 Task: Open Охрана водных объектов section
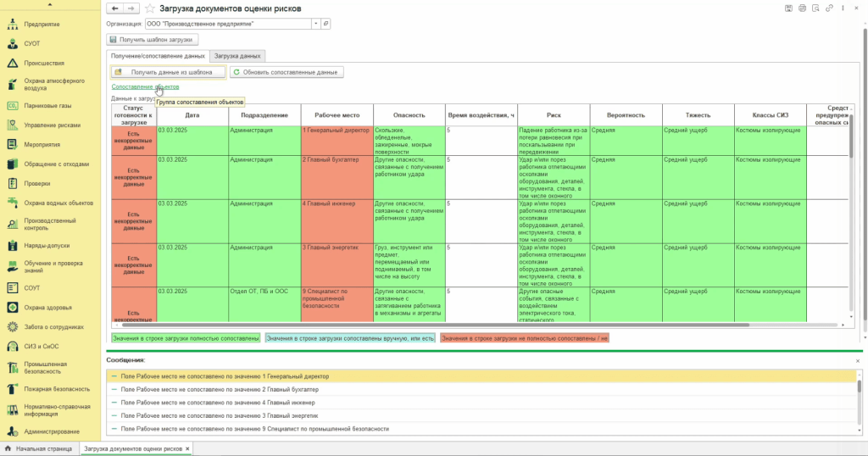click(x=58, y=203)
